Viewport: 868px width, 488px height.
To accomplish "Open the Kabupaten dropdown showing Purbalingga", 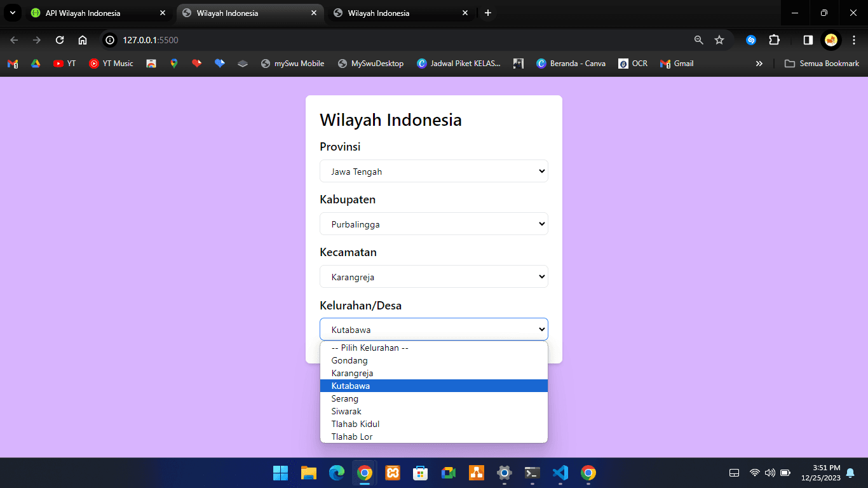I will click(433, 224).
